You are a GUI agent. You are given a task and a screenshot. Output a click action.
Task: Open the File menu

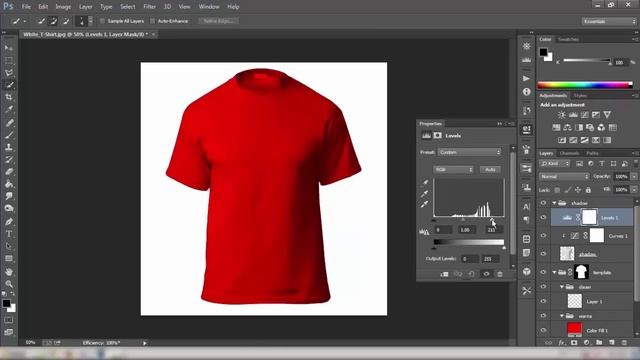click(26, 7)
